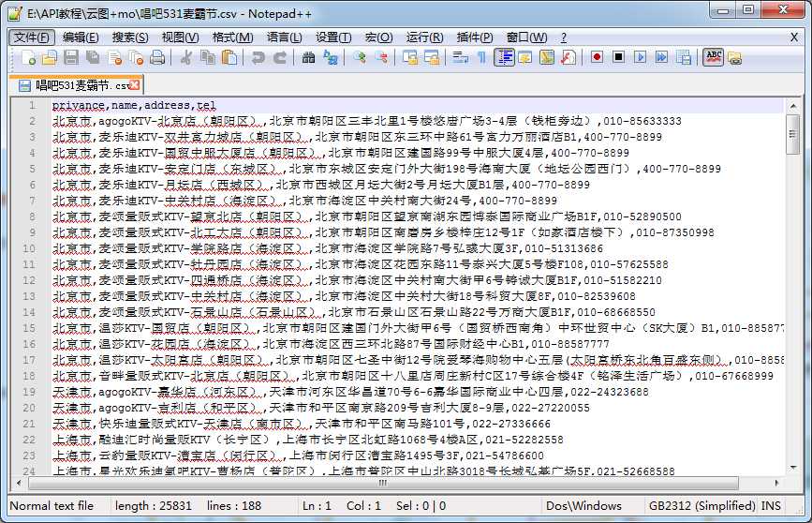Toggle word wrap toolbar icon
The height and width of the screenshot is (523, 812).
(x=460, y=57)
